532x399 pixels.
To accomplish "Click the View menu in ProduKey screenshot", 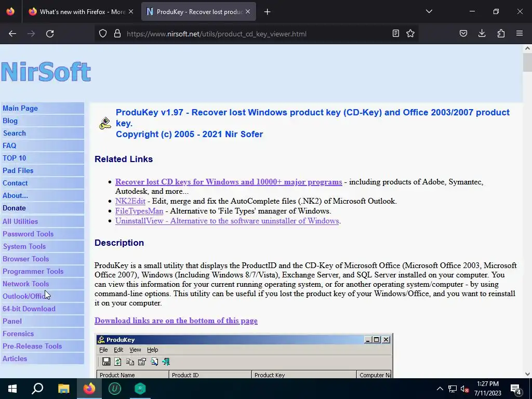I will pos(135,350).
